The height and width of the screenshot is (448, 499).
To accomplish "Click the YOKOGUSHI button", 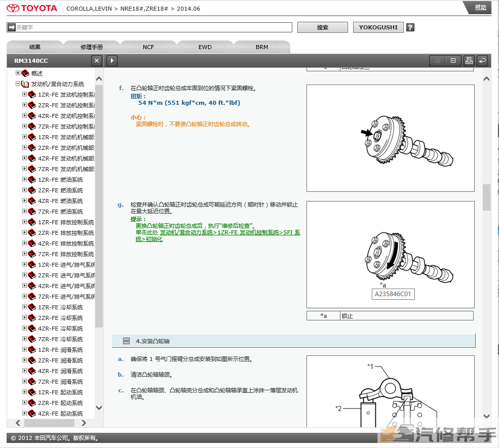I will click(378, 27).
